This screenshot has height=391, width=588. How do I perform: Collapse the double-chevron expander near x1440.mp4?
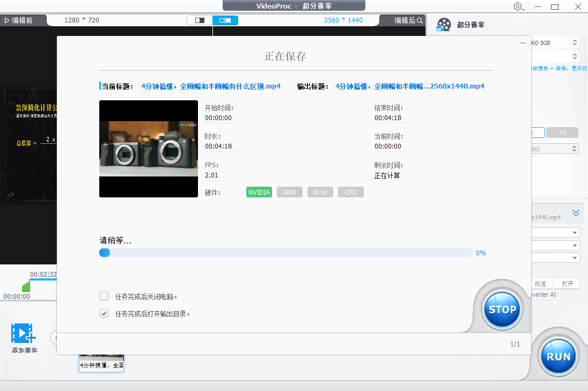click(576, 212)
